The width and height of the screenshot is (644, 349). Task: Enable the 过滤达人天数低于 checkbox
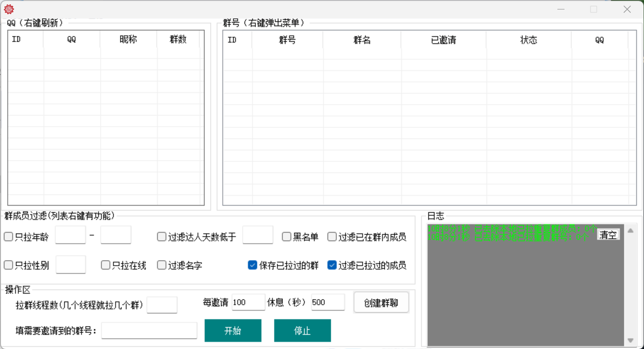[x=161, y=237]
